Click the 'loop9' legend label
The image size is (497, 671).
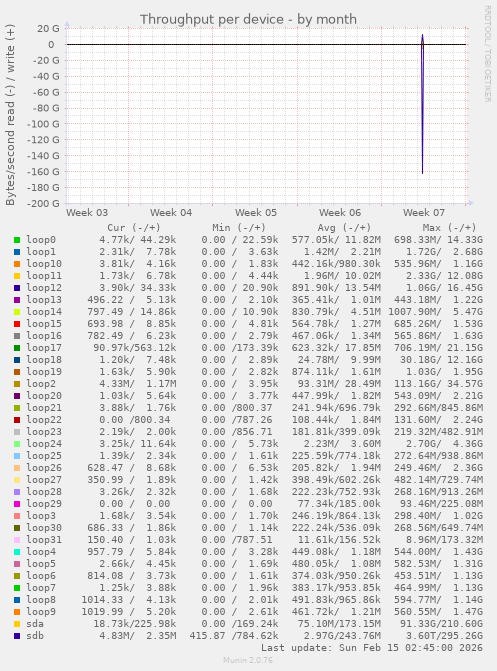[41, 612]
